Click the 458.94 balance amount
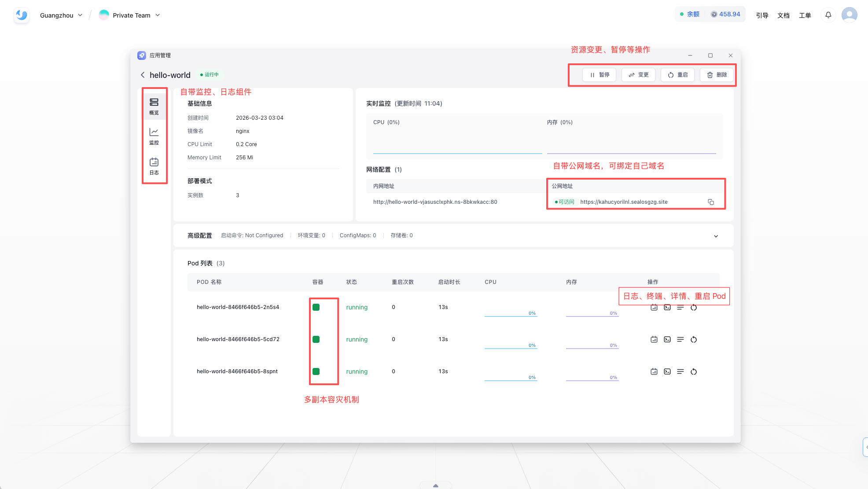 (725, 15)
